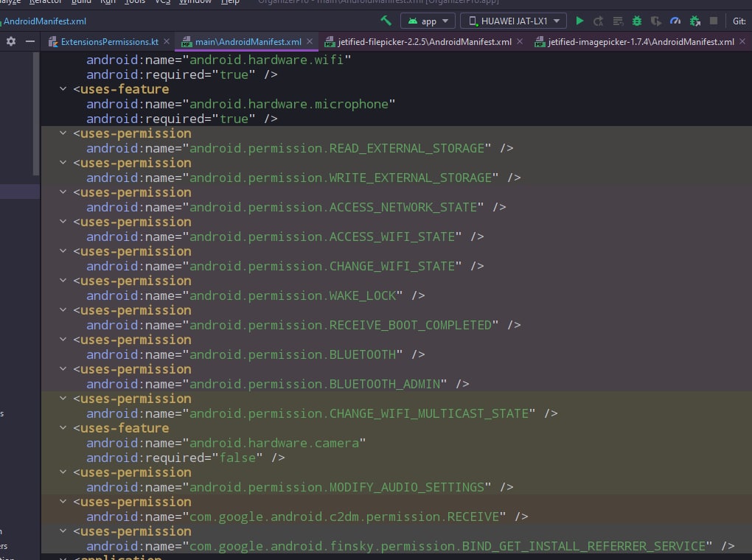Image resolution: width=752 pixels, height=560 pixels.
Task: Click the left tool window vertical scrollbar
Action: 36,113
